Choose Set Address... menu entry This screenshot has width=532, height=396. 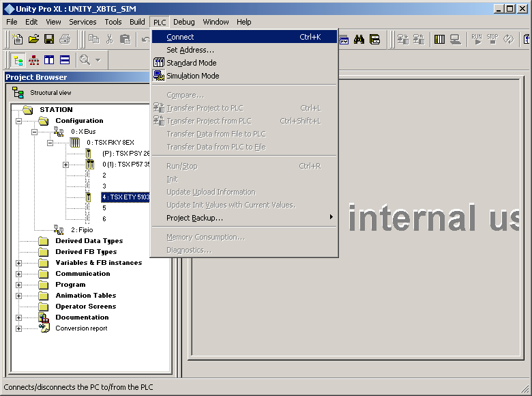pyautogui.click(x=244, y=50)
